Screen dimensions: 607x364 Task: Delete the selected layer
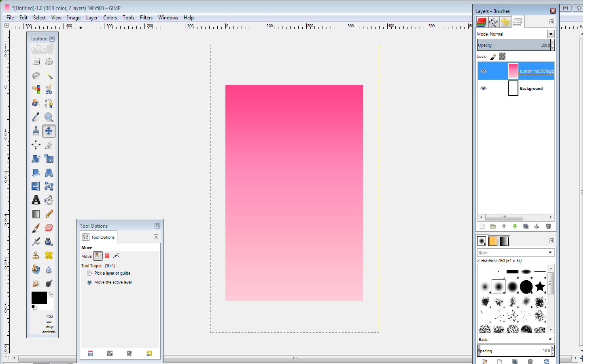548,226
